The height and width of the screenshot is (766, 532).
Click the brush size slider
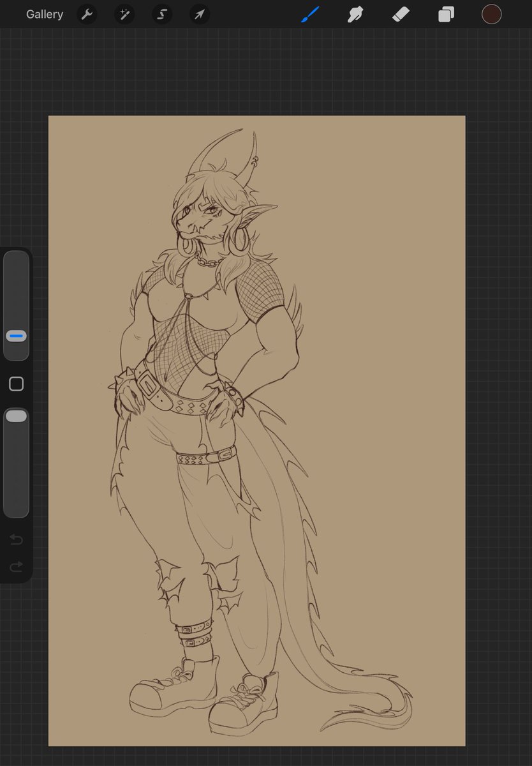[16, 305]
